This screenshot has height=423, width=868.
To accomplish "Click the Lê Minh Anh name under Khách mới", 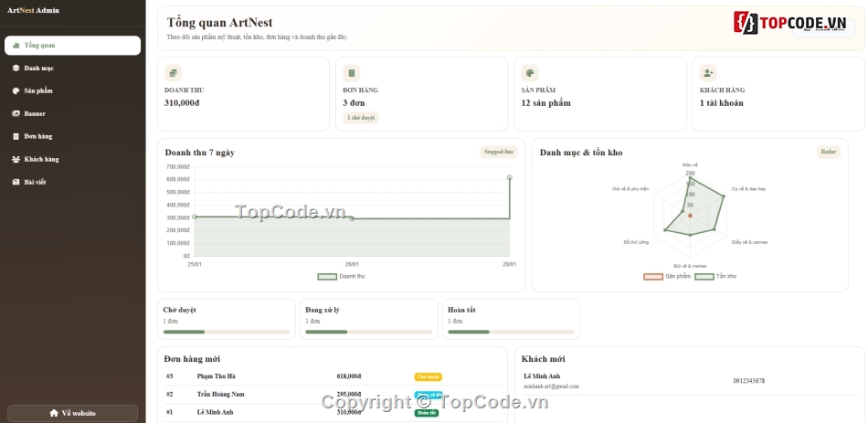I will [x=542, y=376].
